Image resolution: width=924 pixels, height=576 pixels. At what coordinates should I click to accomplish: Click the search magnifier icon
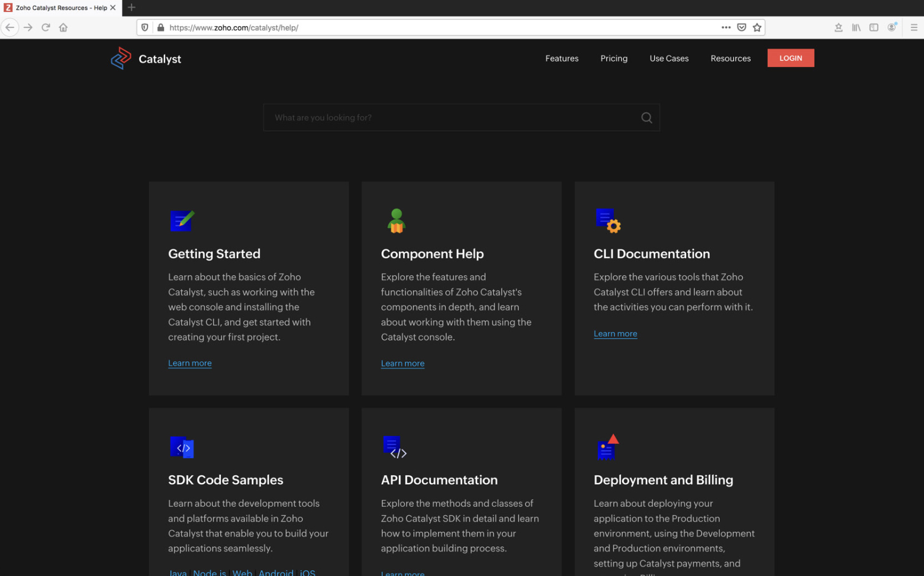tap(646, 117)
